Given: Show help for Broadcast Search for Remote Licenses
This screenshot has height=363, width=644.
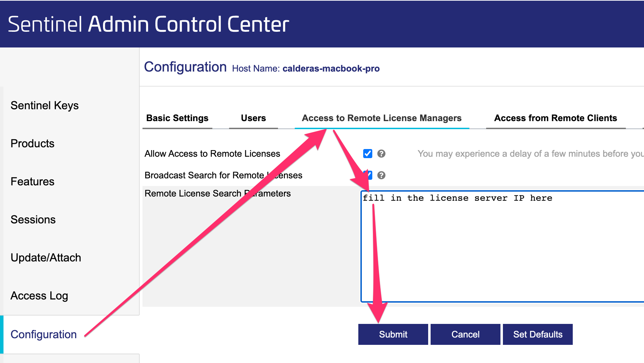Looking at the screenshot, I should (x=381, y=175).
